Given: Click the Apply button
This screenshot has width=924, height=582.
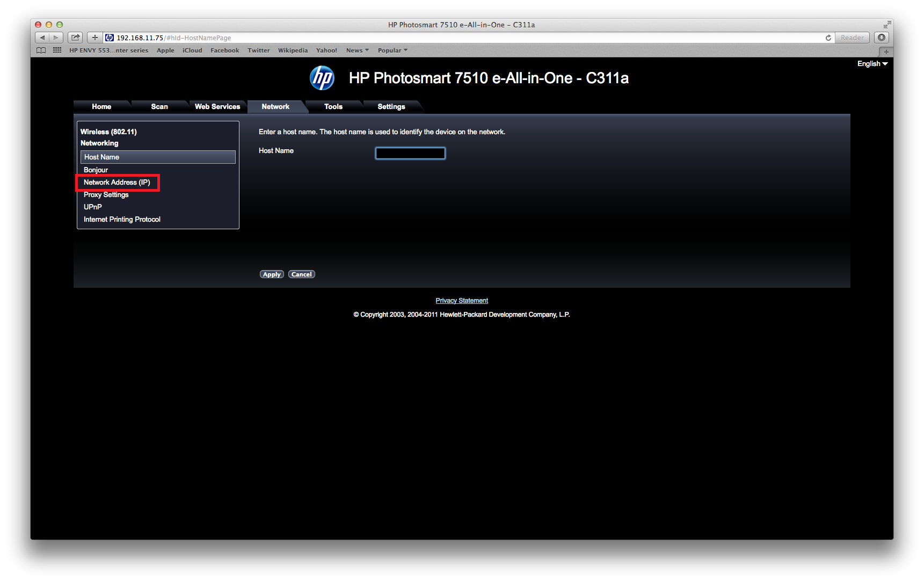Looking at the screenshot, I should pos(272,274).
